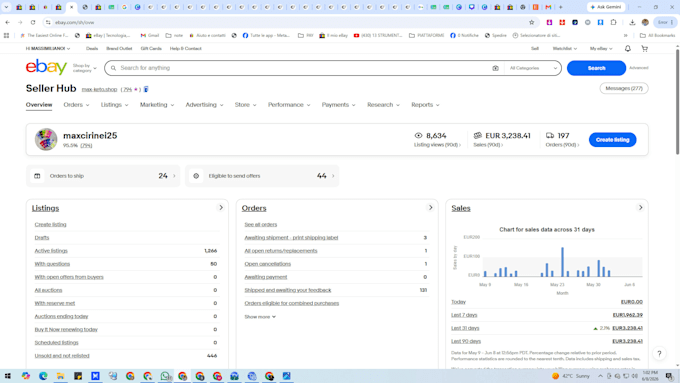This screenshot has width=680, height=383.
Task: Click the help question mark icon
Action: [659, 354]
